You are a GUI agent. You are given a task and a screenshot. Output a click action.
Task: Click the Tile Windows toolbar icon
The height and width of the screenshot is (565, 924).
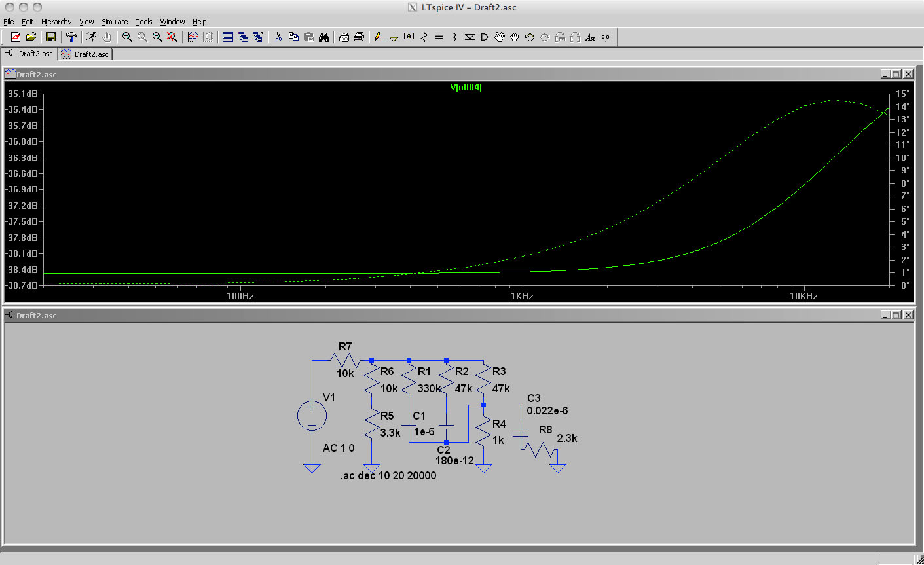(228, 37)
